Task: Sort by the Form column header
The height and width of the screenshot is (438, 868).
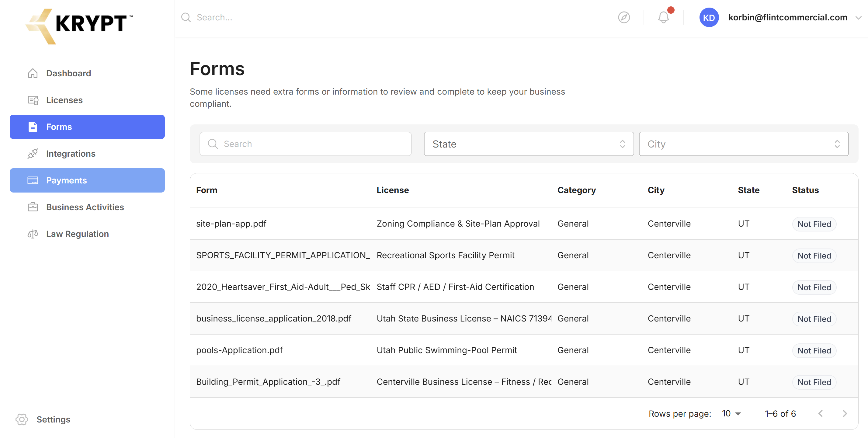Action: [x=207, y=190]
